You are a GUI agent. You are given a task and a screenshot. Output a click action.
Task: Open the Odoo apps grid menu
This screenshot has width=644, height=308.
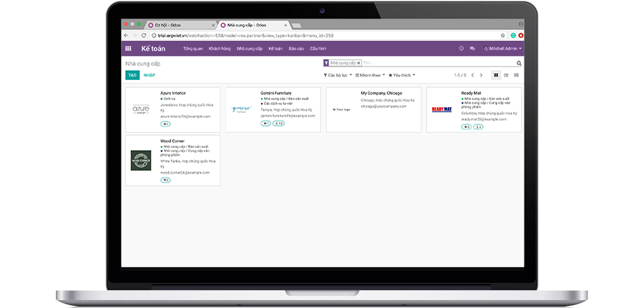click(128, 49)
